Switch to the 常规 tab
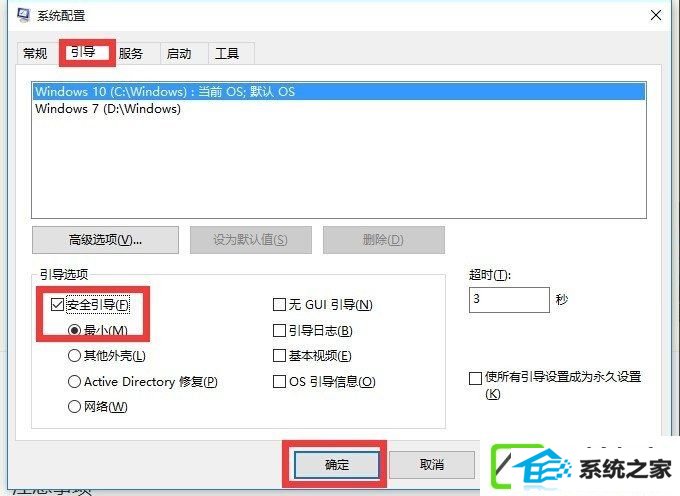The width and height of the screenshot is (680, 496). 35,54
